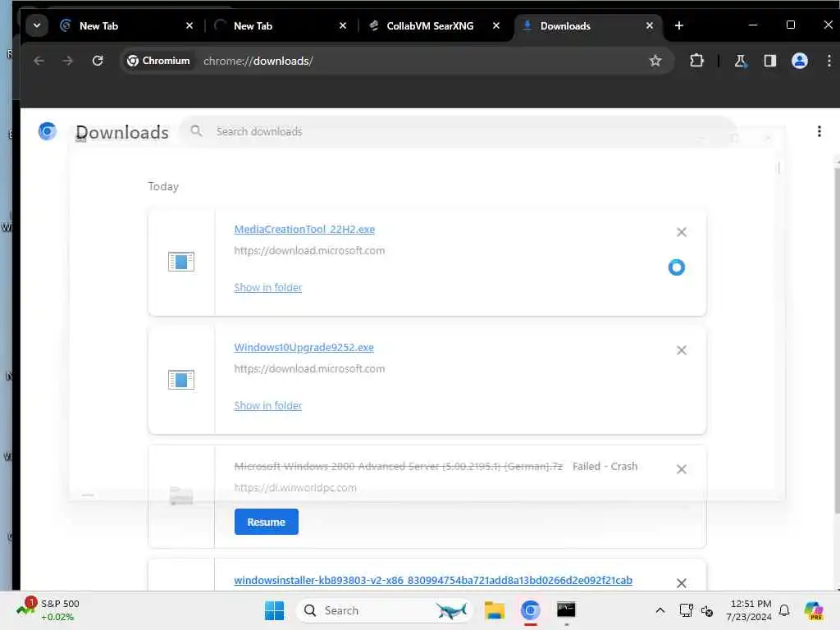This screenshot has width=840, height=630.
Task: Launch the Copilot preview icon
Action: tap(813, 610)
